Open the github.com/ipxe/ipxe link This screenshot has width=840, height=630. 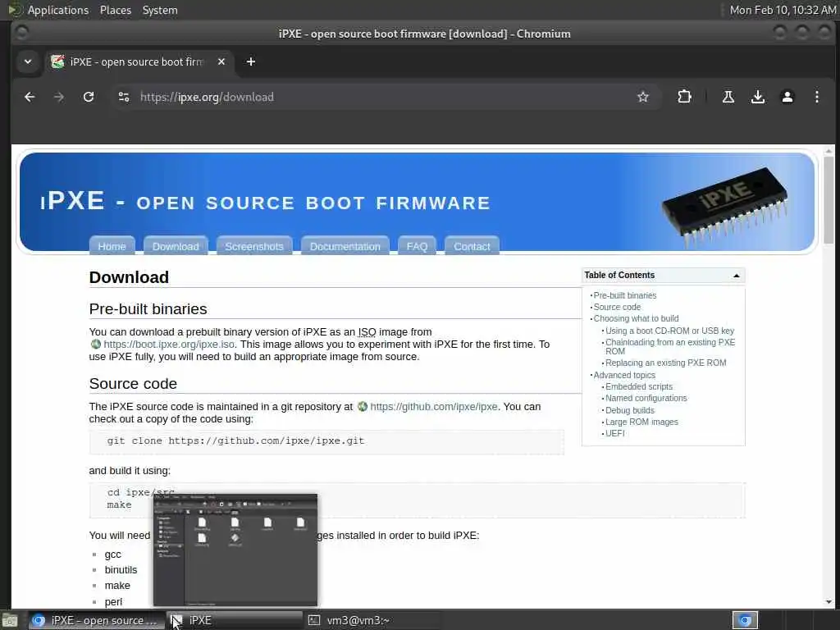[x=433, y=407]
